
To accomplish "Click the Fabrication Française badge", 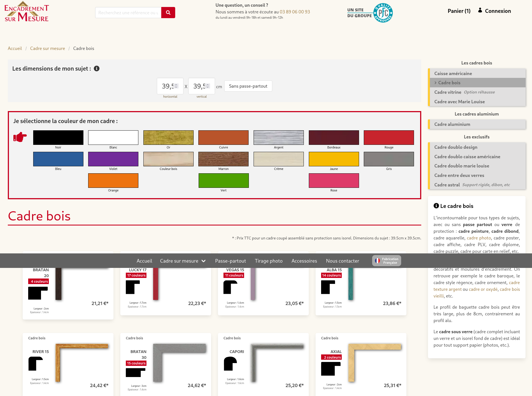I will [x=386, y=261].
